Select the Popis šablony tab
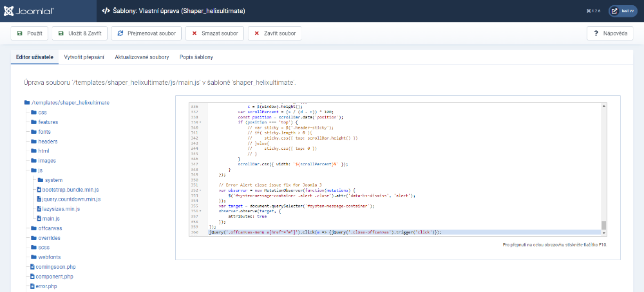Viewport: 644px width, 292px height. [x=196, y=57]
